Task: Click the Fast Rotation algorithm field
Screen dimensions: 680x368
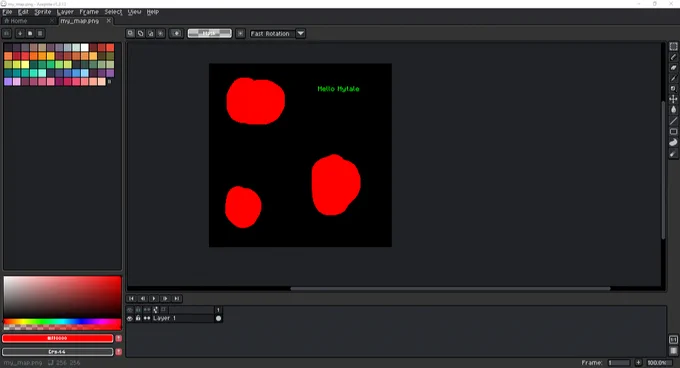Action: click(272, 33)
